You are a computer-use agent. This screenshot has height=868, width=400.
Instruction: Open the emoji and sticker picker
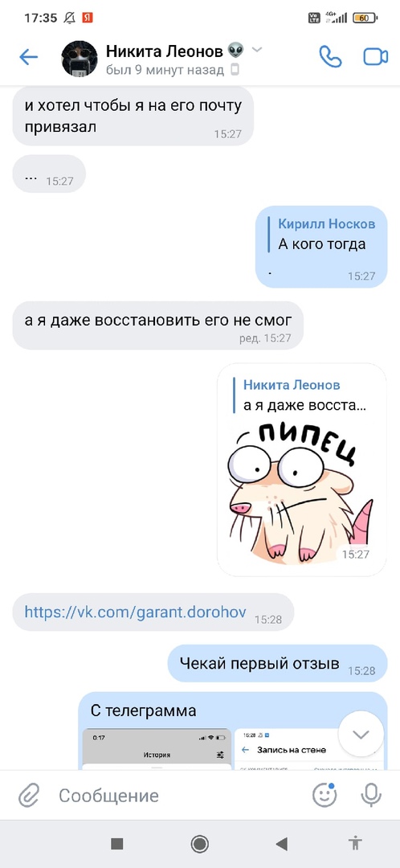324,796
